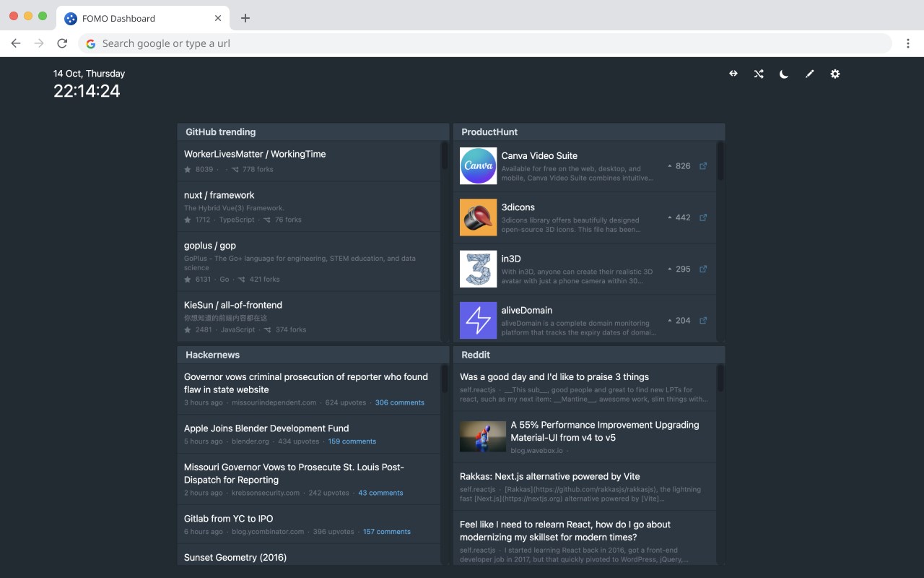Click the aliveDomain lightning thumbnail
This screenshot has height=578, width=924.
(x=478, y=320)
